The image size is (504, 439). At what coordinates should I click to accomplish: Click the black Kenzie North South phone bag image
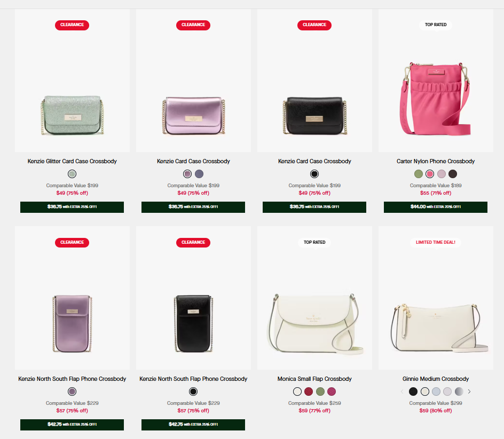[x=193, y=323]
